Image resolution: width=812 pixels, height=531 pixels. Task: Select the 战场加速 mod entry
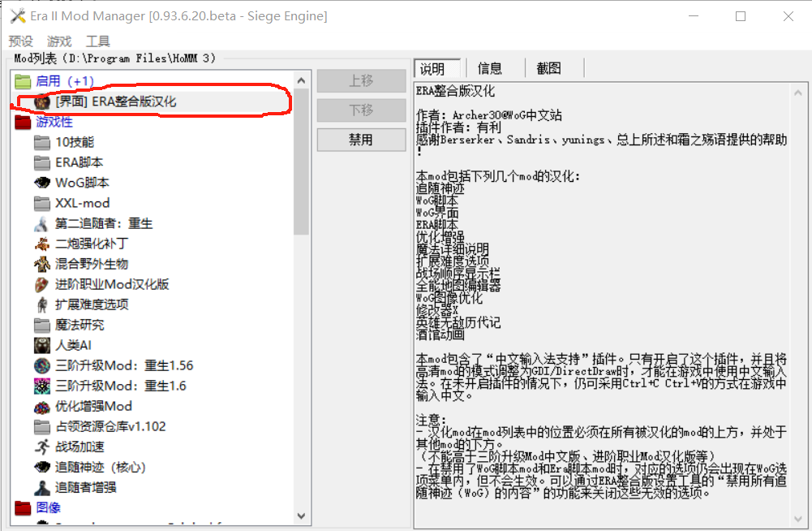coord(79,447)
